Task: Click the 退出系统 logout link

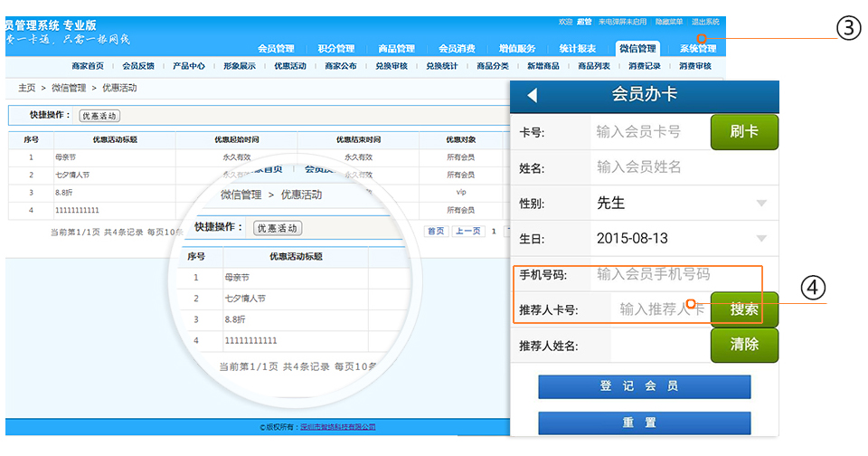Action: (x=705, y=22)
